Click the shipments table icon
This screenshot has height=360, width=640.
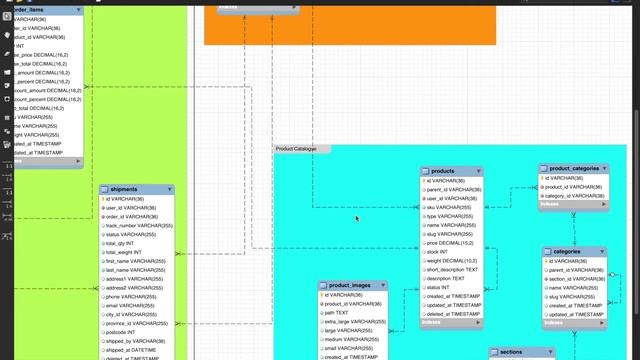tap(104, 189)
